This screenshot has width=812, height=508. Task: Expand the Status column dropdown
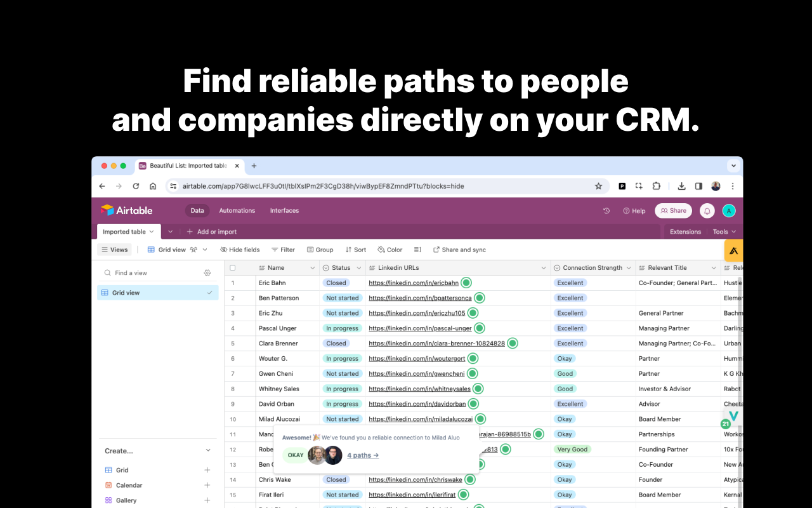click(x=358, y=268)
